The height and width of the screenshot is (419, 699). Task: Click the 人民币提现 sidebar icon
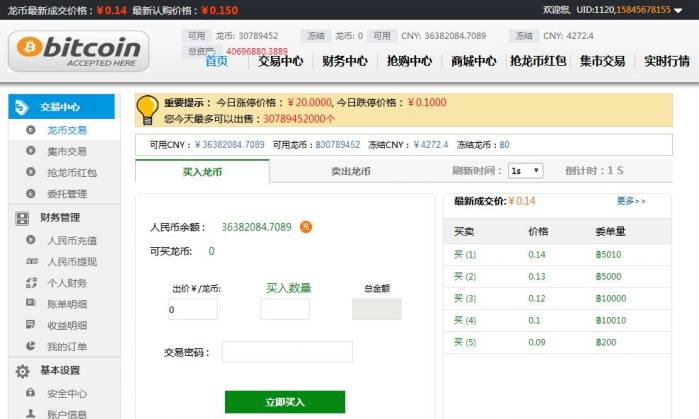click(x=30, y=261)
